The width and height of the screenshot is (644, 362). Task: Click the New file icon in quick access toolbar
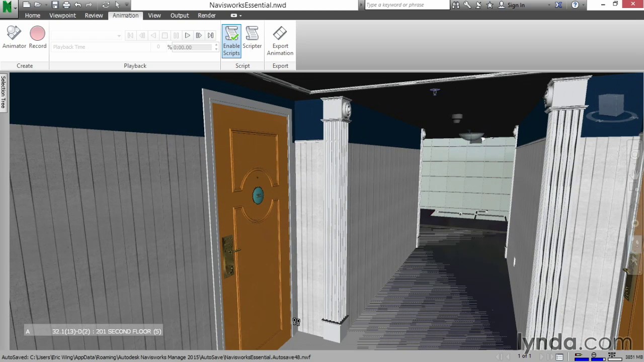(x=26, y=5)
